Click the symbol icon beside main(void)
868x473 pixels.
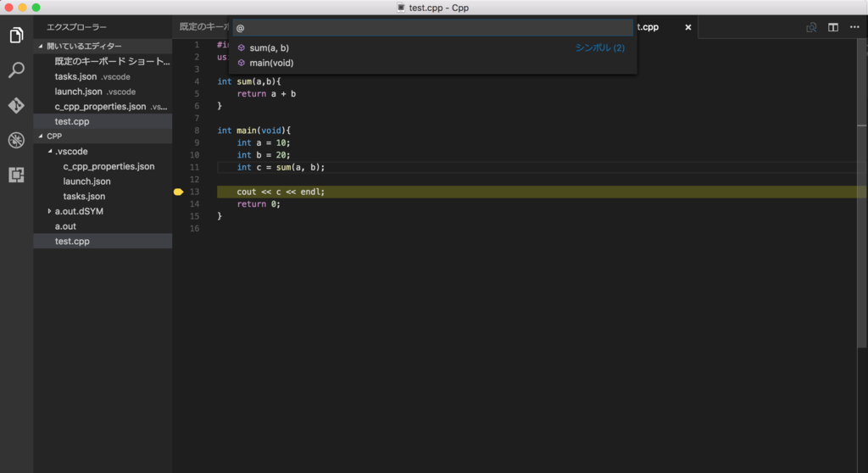[x=242, y=63]
